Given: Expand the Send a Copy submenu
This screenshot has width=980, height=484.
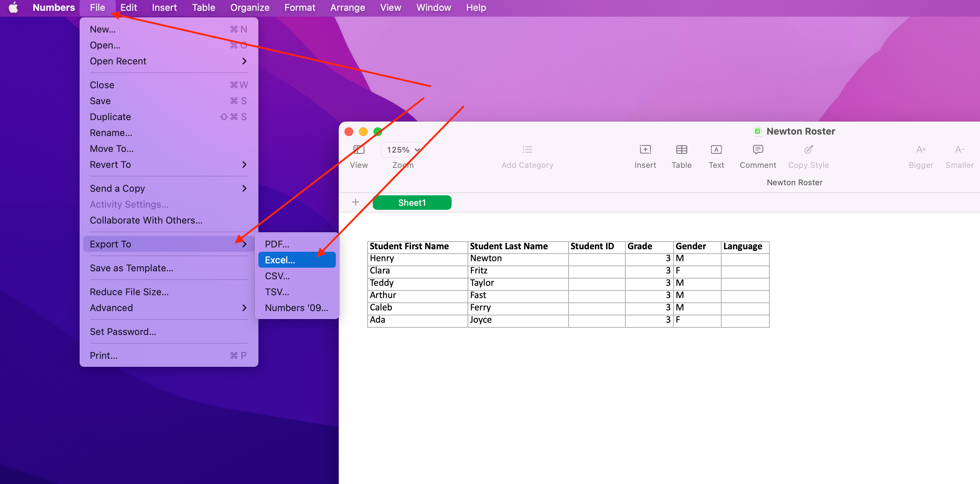Looking at the screenshot, I should coord(169,188).
